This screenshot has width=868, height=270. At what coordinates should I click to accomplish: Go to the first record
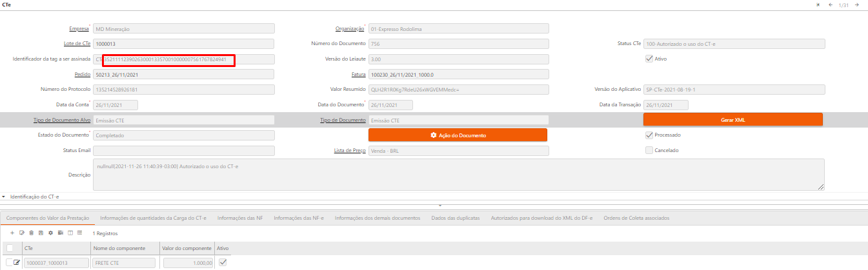point(818,5)
